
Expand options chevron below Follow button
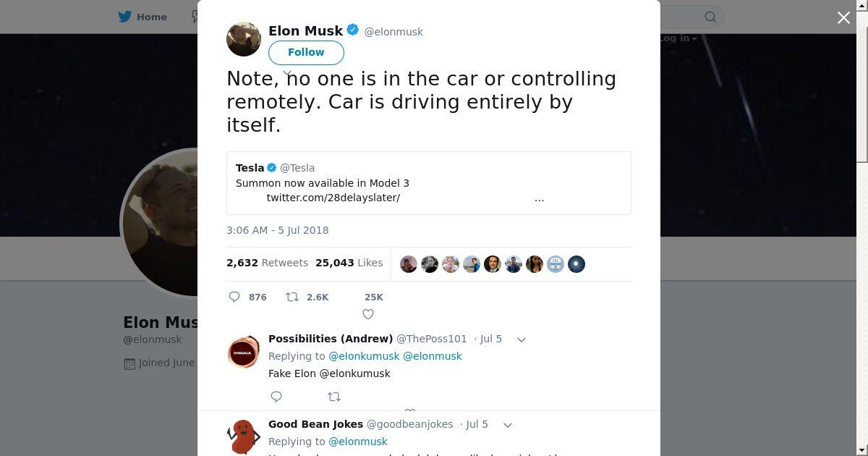point(287,73)
